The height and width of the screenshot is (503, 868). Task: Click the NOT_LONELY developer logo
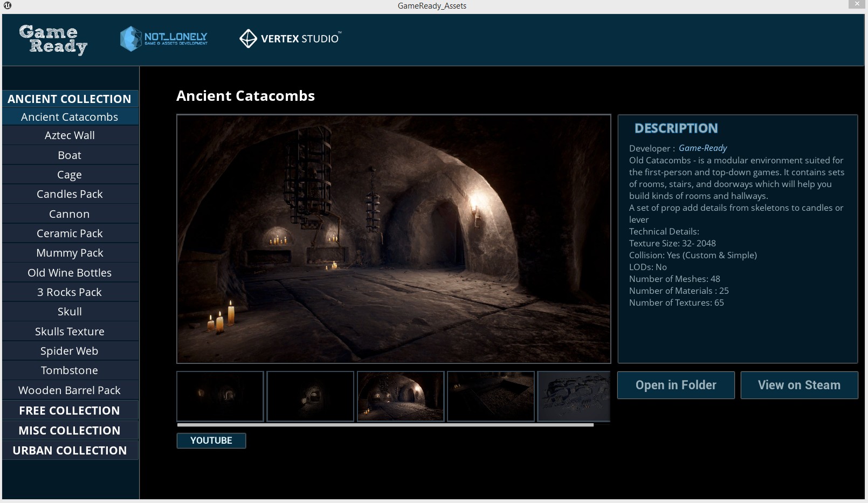[x=164, y=39]
